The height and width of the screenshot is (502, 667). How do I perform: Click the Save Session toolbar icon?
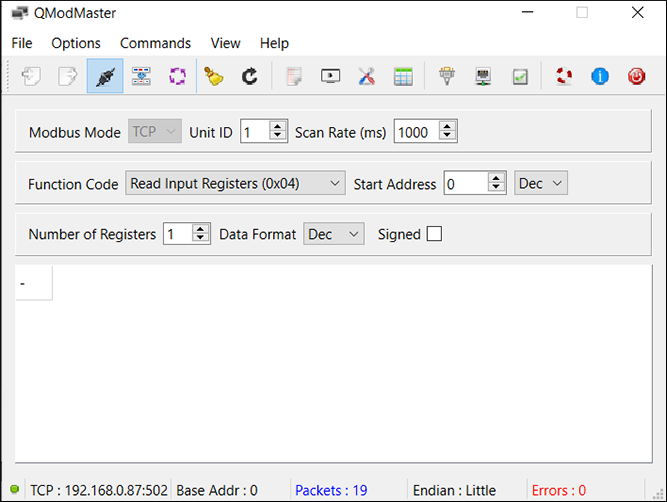click(68, 77)
